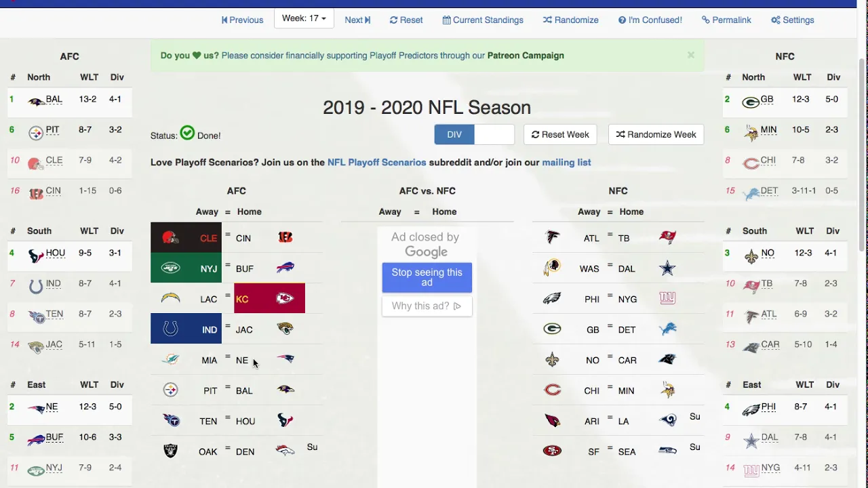Pick Broncos logo in OAK vs DEN game
Screen dimensions: 868x488
(x=285, y=451)
